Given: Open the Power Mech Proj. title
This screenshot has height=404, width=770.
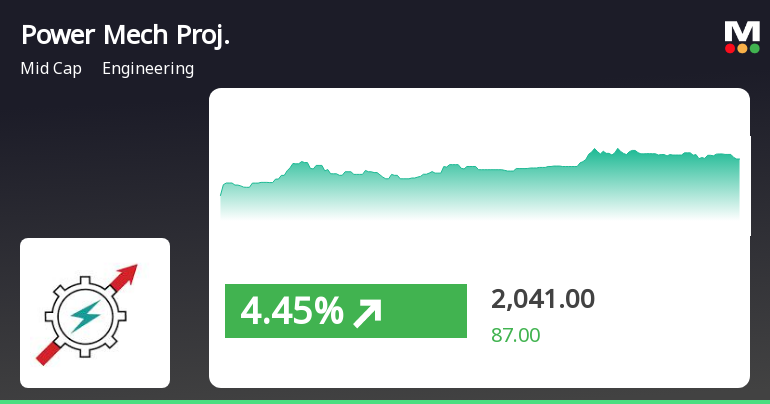Looking at the screenshot, I should tap(125, 35).
